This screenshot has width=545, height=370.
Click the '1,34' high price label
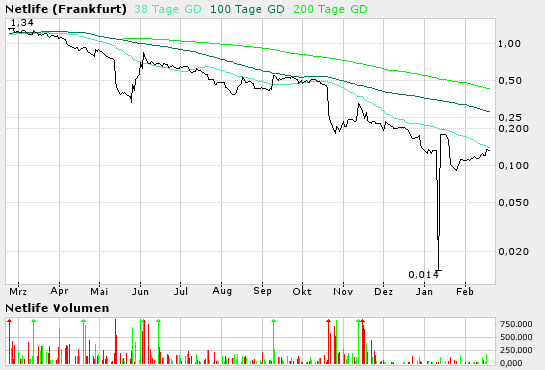pyautogui.click(x=22, y=23)
